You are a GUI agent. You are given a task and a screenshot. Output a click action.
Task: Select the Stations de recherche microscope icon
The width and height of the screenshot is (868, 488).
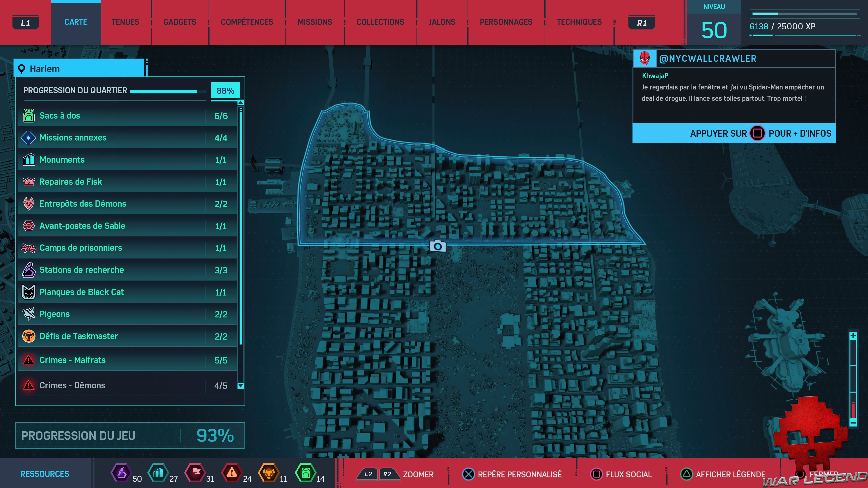point(29,270)
